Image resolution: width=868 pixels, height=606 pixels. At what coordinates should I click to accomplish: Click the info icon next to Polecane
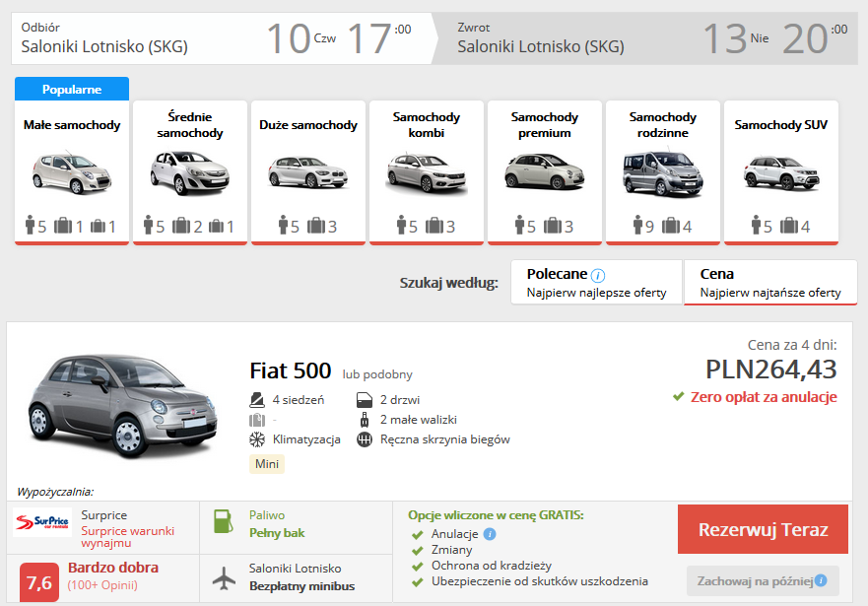point(598,275)
